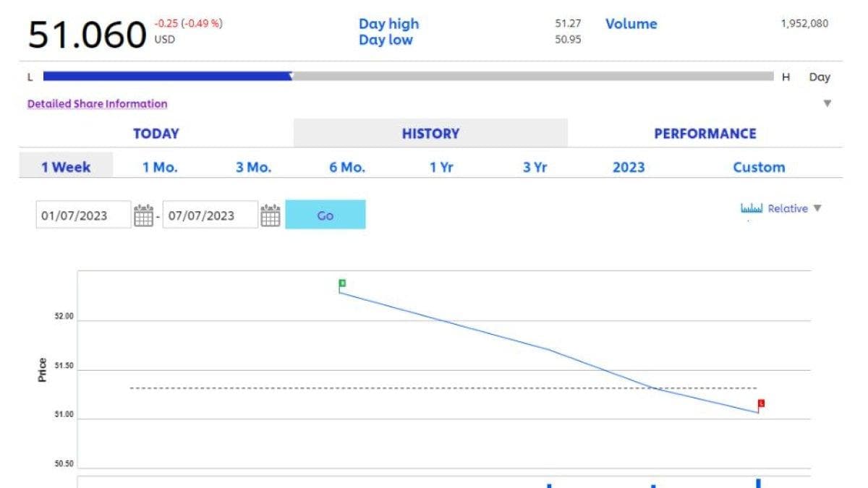Open the end date calendar picker

pos(271,215)
